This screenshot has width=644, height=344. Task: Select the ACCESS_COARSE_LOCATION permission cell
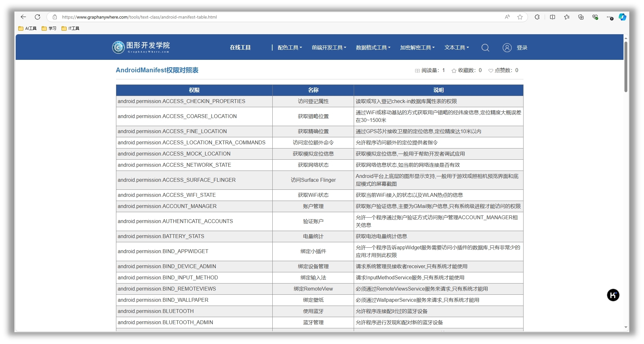tap(194, 116)
